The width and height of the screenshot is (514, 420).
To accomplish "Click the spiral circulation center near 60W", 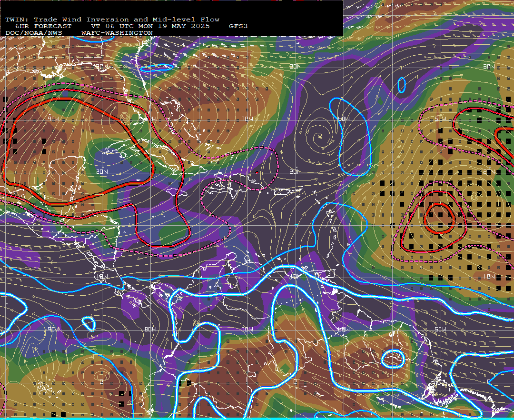I will [320, 136].
